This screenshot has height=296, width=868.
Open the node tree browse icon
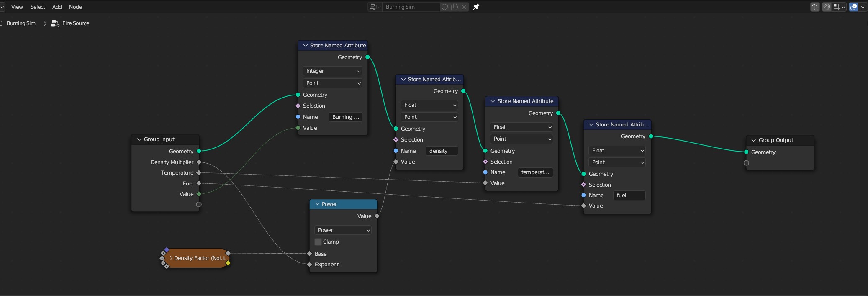[x=375, y=7]
